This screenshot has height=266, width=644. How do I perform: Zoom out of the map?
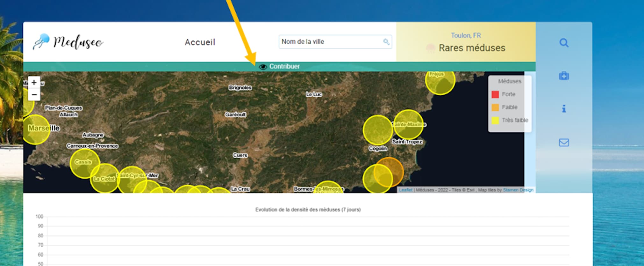point(34,95)
